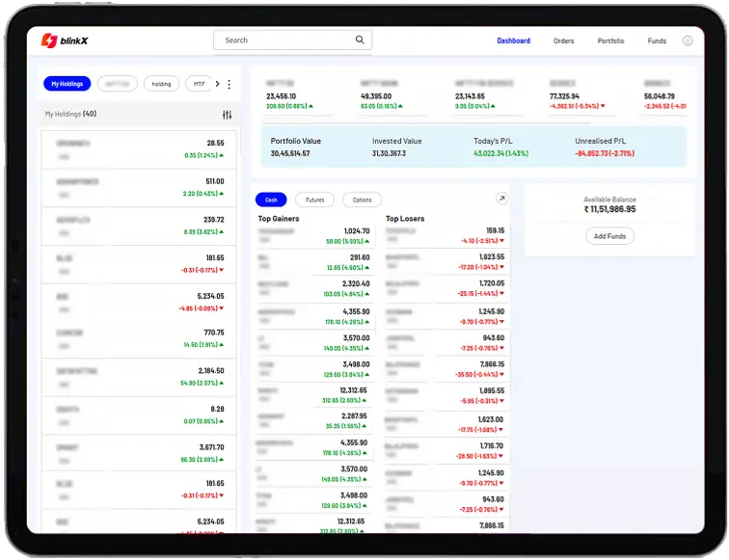Screen dimensions: 729x560
Task: Focus the Search input field
Action: 284,40
